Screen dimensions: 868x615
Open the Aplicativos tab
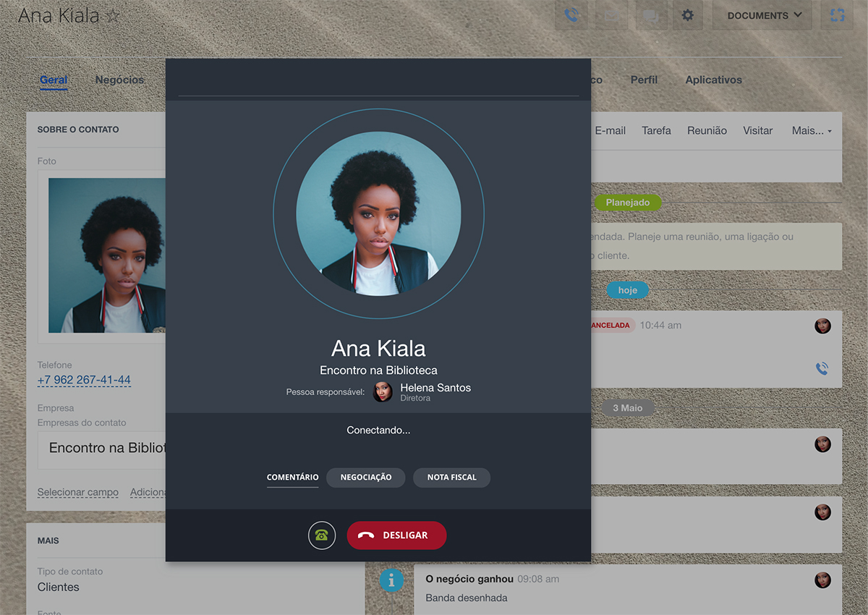pos(713,80)
